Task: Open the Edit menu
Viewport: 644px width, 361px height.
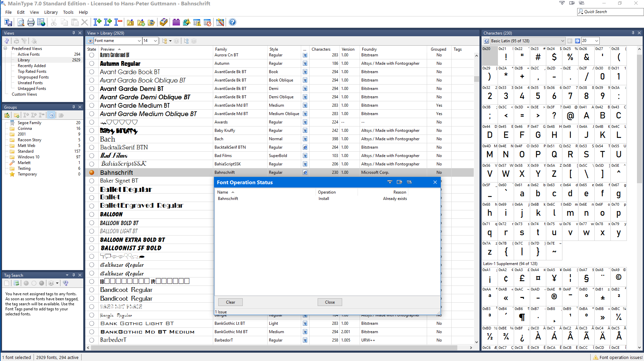Action: point(21,12)
